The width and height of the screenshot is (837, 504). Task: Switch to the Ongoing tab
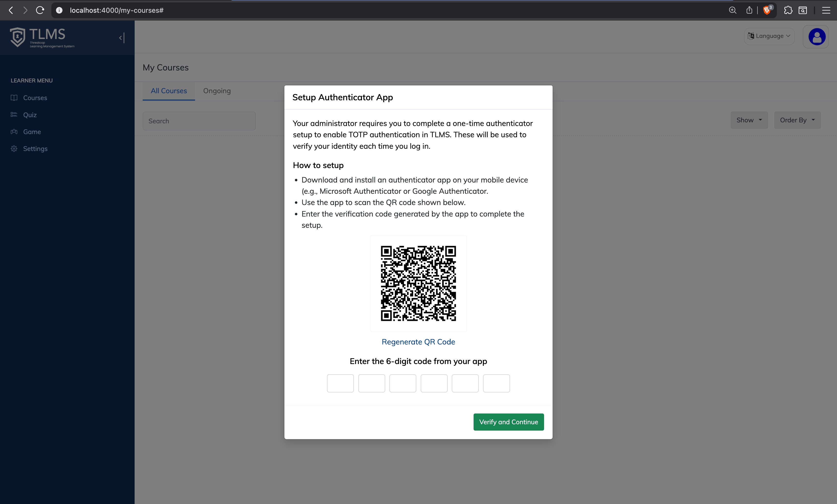217,91
